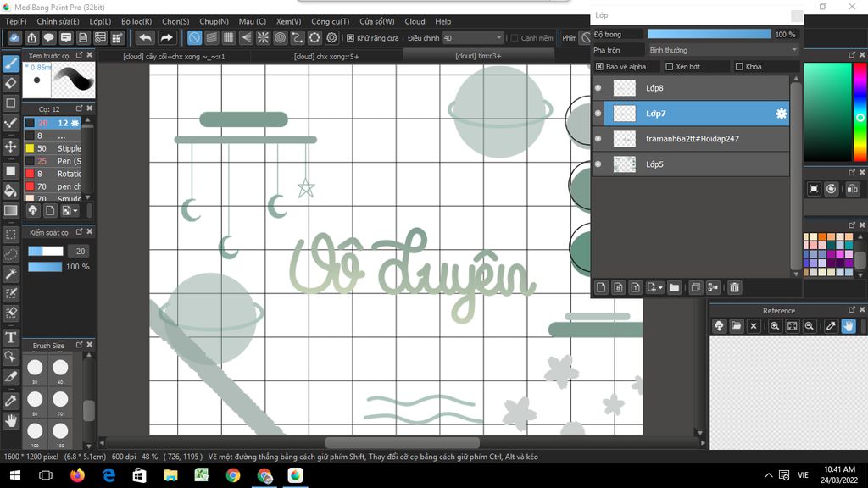Open a reference image folder

click(736, 326)
